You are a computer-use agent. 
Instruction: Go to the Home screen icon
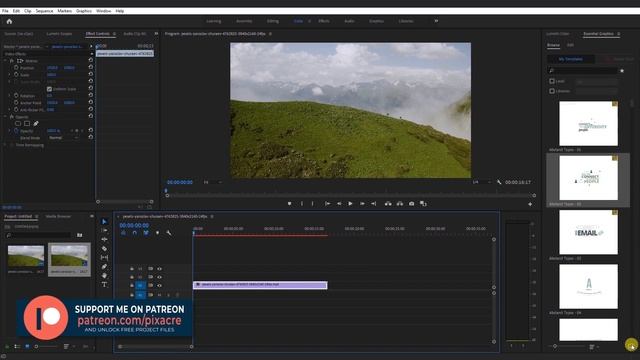9,21
